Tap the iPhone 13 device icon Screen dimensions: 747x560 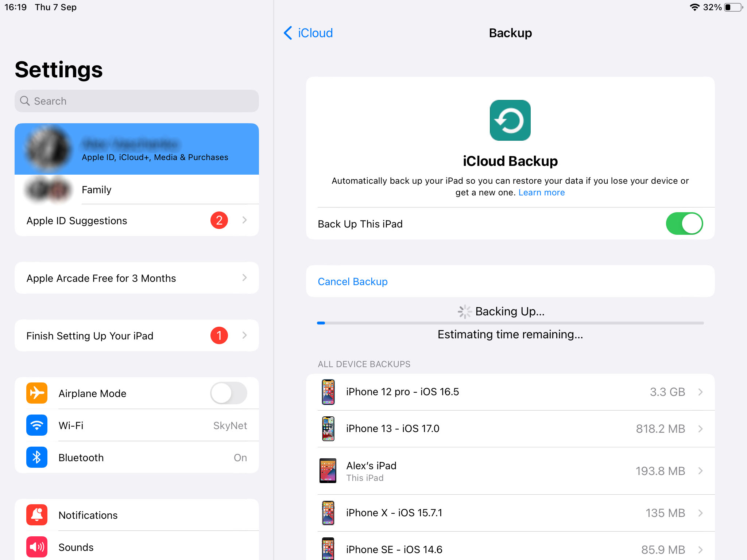pyautogui.click(x=328, y=429)
